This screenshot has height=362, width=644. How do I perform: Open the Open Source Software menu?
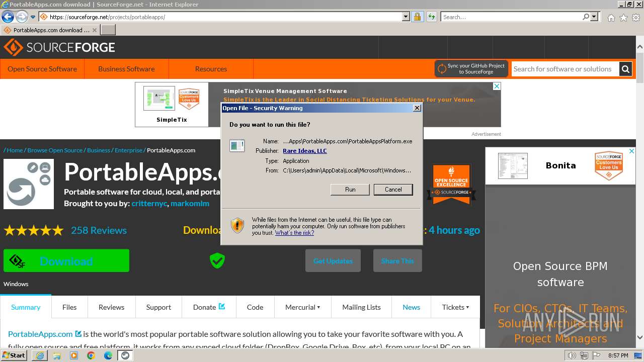point(42,69)
